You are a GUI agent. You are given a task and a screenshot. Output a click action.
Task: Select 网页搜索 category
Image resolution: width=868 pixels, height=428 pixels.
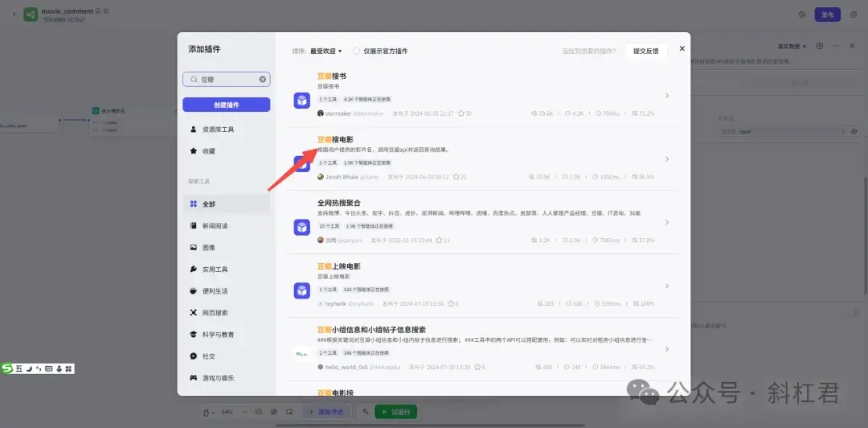[x=227, y=313]
